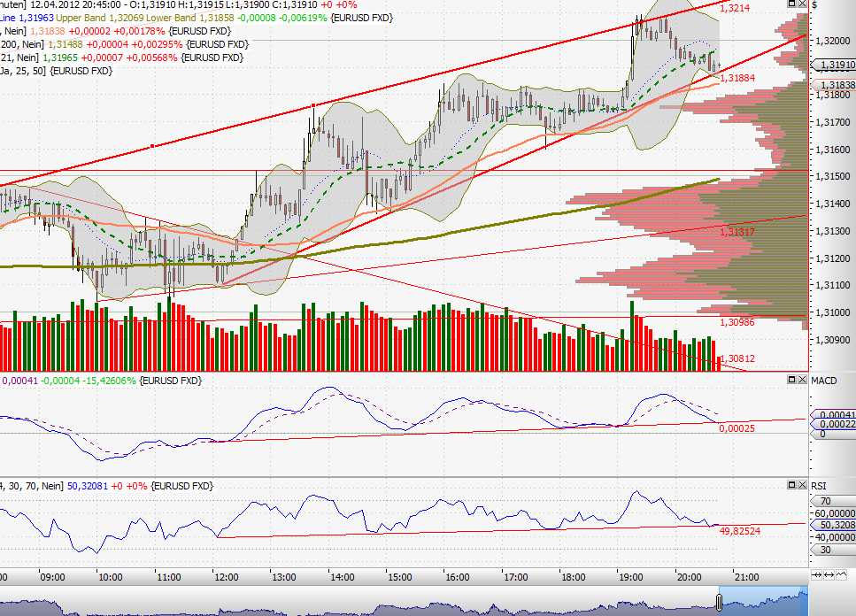Select the orange price marker 1,31838
Image resolution: width=856 pixels, height=616 pixels.
tap(834, 85)
